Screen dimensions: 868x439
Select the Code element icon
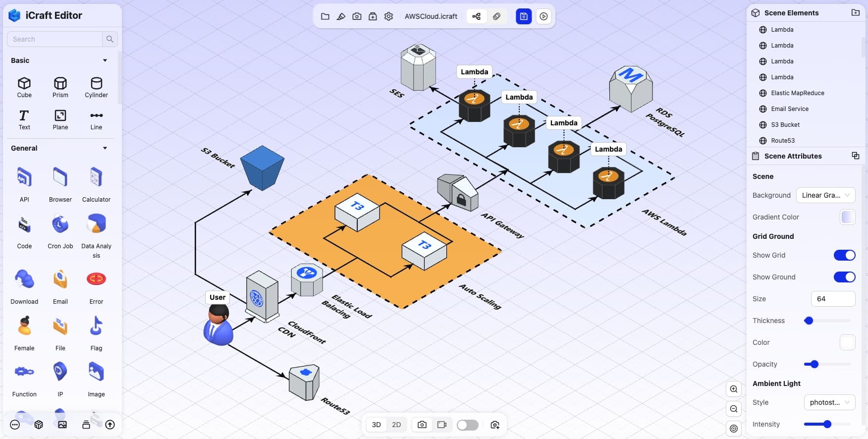coord(24,231)
